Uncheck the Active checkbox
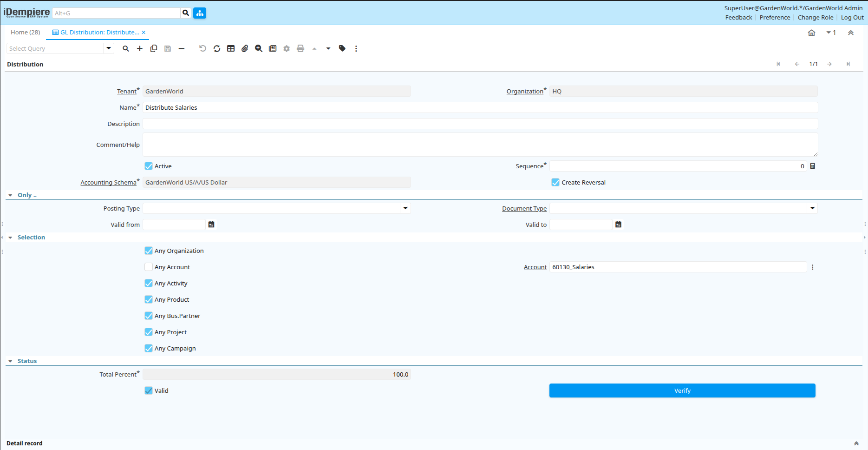868x450 pixels. [149, 166]
